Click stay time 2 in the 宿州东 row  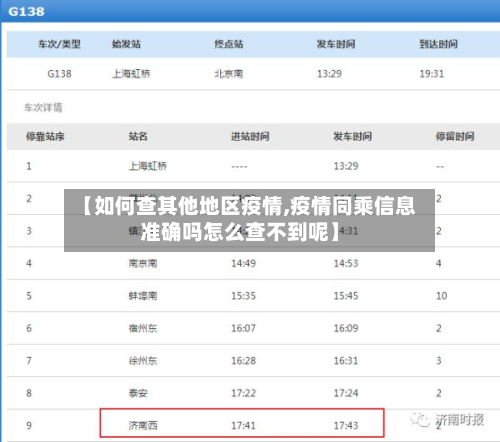point(439,328)
